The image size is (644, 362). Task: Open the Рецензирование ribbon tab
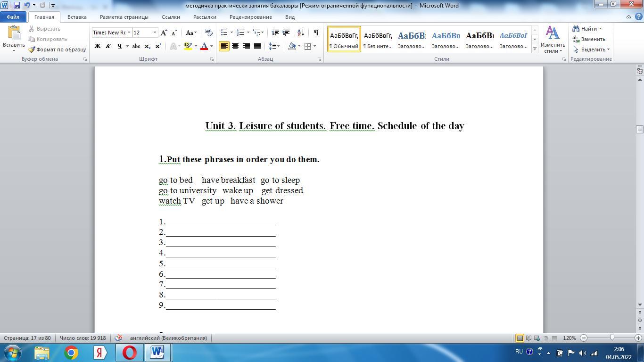click(x=250, y=17)
